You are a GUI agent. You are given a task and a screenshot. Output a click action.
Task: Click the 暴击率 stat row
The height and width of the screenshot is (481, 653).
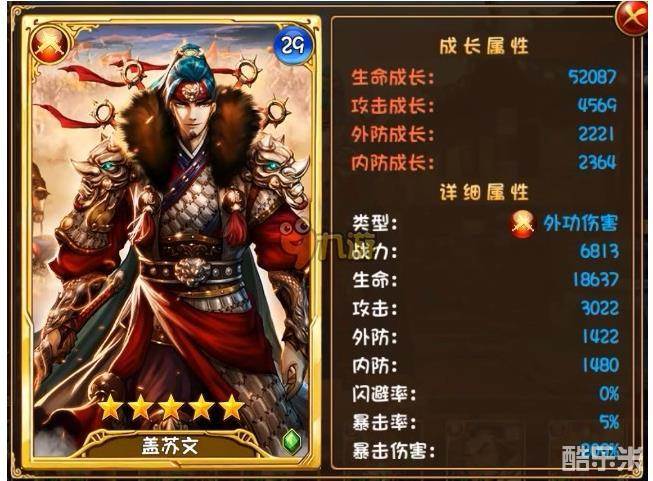[x=486, y=422]
